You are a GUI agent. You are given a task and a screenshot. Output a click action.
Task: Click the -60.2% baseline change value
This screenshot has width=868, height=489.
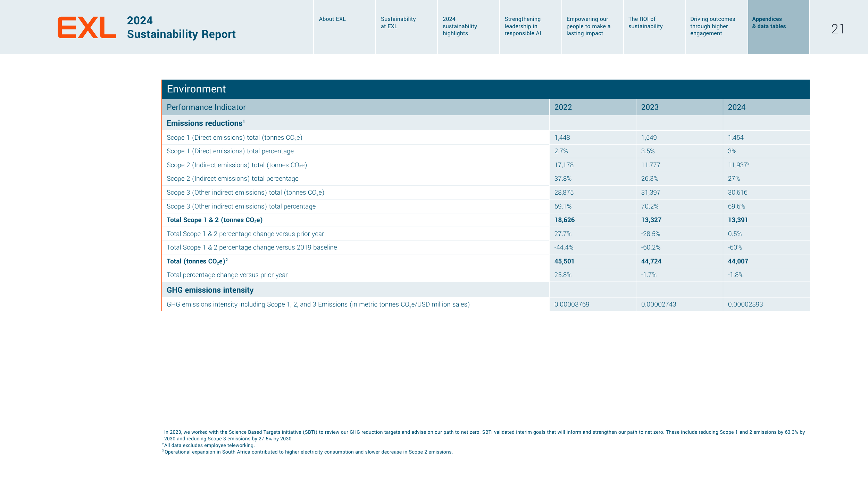(x=650, y=247)
